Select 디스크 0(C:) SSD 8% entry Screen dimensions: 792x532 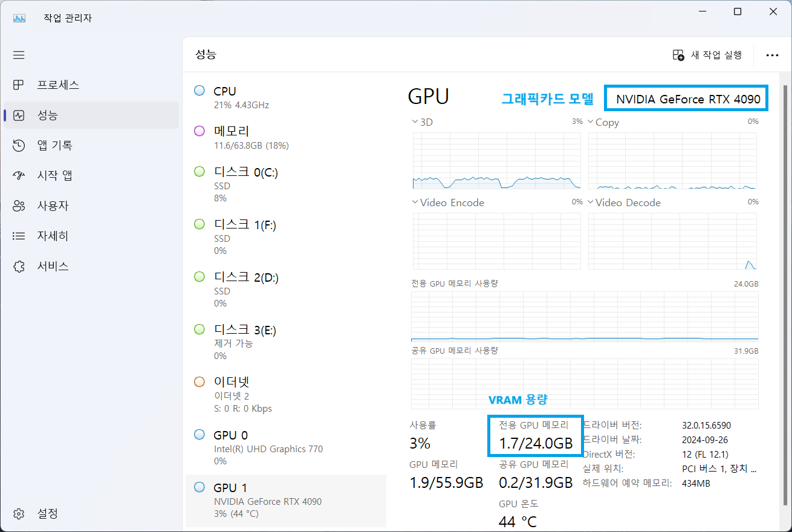point(286,184)
